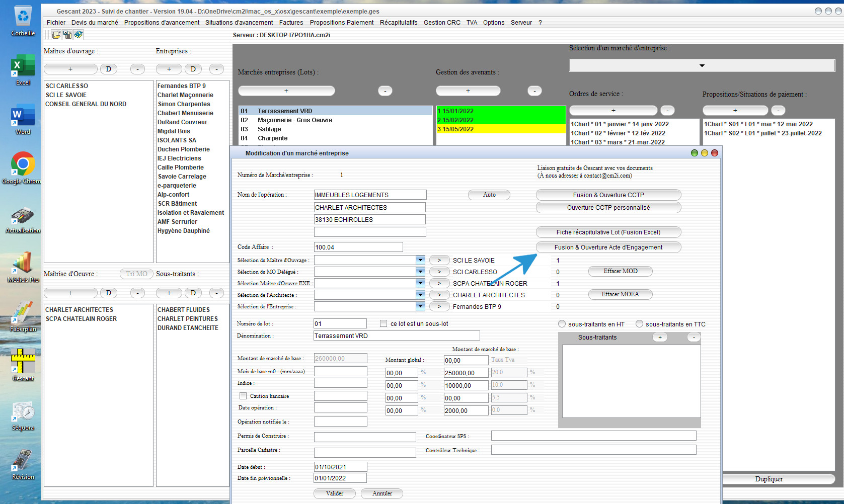This screenshot has width=844, height=504.
Task: Select 'Charlet Maçonnerie' in Entreprises list
Action: [x=185, y=95]
